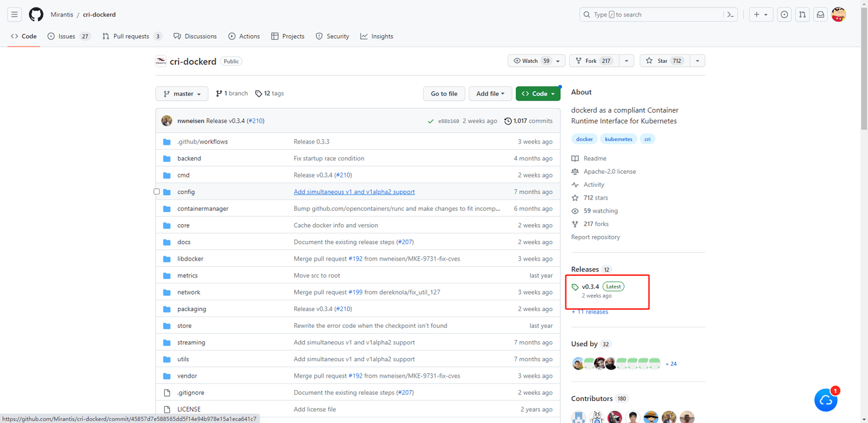Image resolution: width=868 pixels, height=423 pixels.
Task: View the Apache-2.0 license via its icon
Action: (574, 171)
